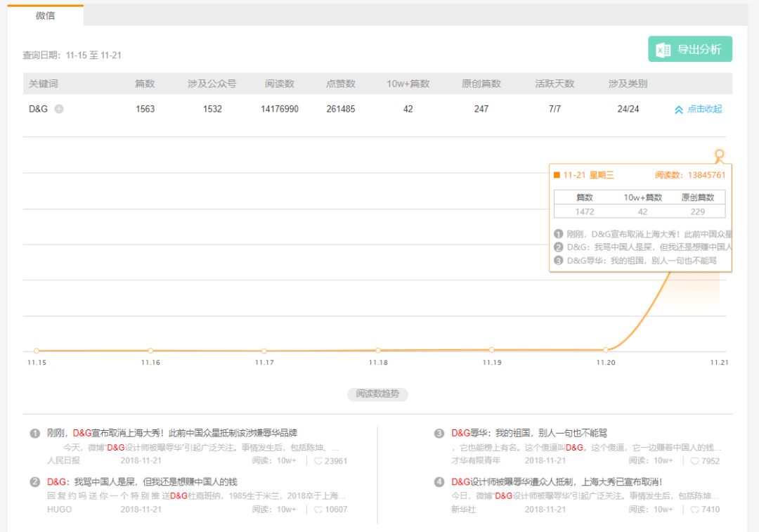Click the 阅读数趋势 pill button

(x=377, y=394)
